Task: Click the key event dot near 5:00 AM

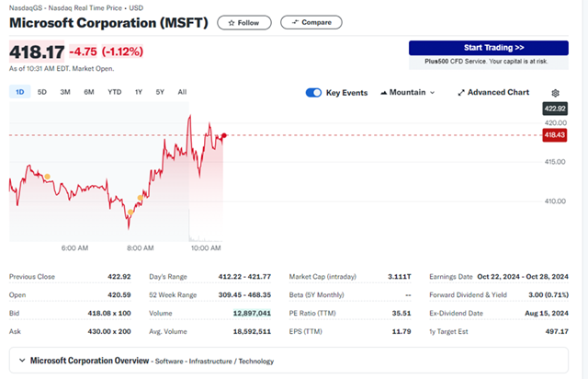Action: 47,177
